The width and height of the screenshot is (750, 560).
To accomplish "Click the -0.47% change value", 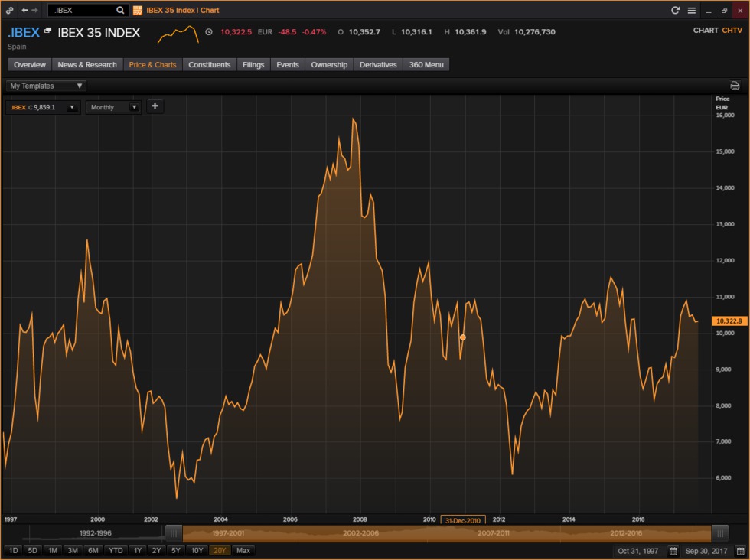I will 315,32.
